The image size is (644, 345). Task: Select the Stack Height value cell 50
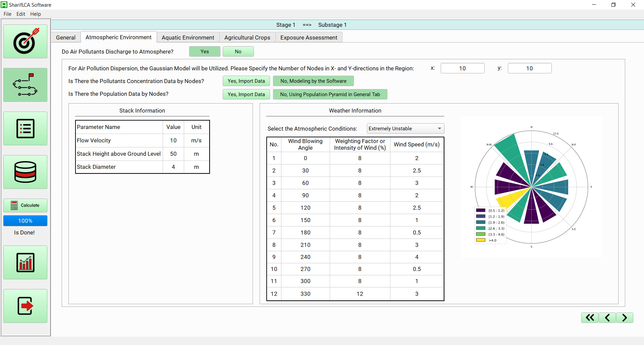pos(173,154)
